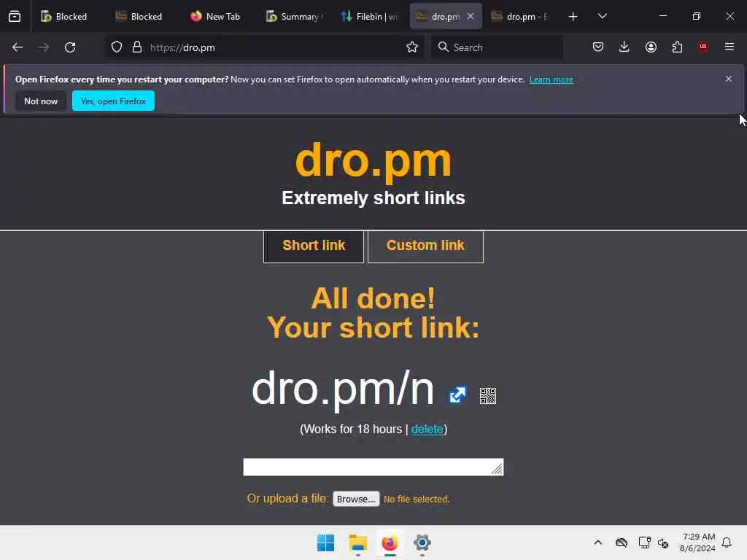
Task: Open Windows Start menu
Action: pos(326,542)
